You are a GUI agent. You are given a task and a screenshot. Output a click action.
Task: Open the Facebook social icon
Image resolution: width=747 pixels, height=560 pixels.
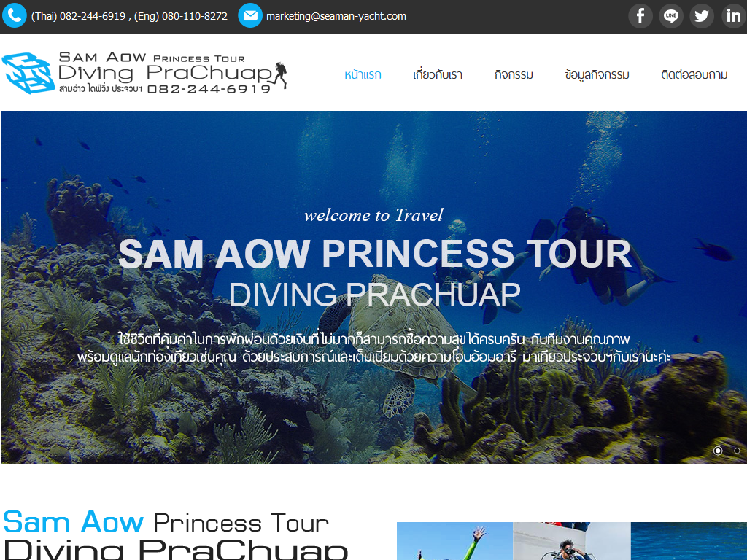point(640,16)
